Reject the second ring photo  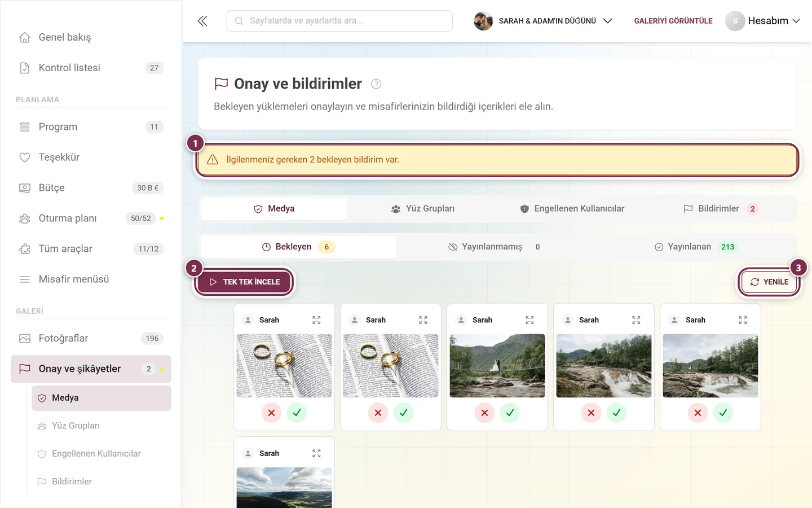coord(378,413)
